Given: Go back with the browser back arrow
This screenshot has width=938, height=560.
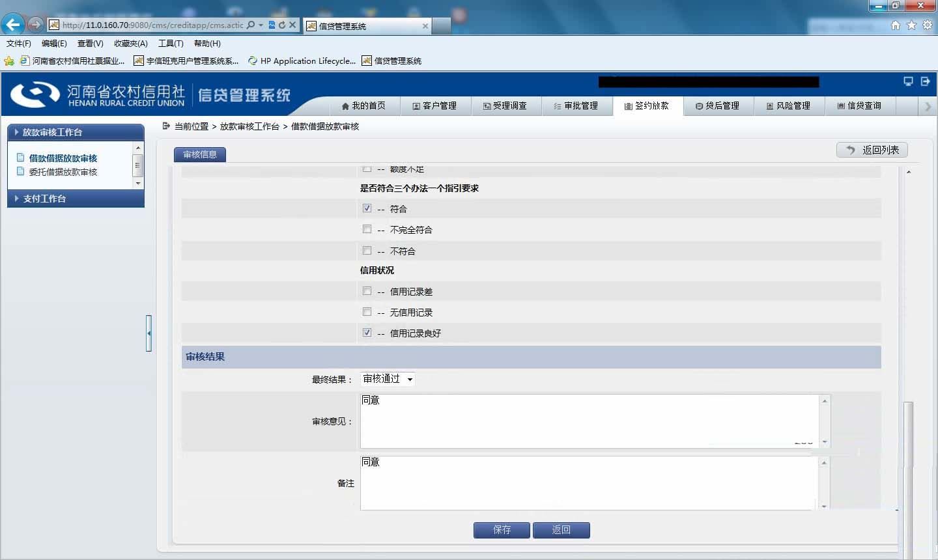Looking at the screenshot, I should click(13, 25).
